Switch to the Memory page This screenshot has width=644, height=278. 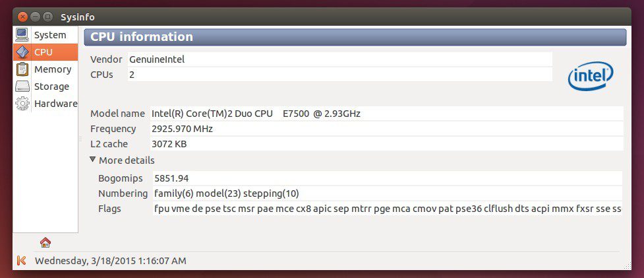point(53,69)
